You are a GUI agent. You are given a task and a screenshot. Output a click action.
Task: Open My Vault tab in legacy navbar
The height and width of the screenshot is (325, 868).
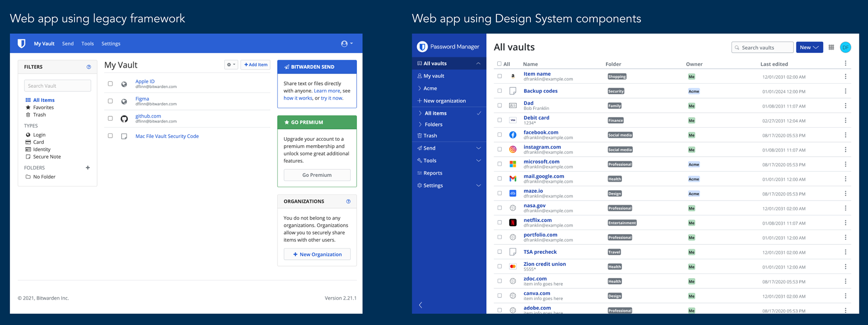(44, 43)
